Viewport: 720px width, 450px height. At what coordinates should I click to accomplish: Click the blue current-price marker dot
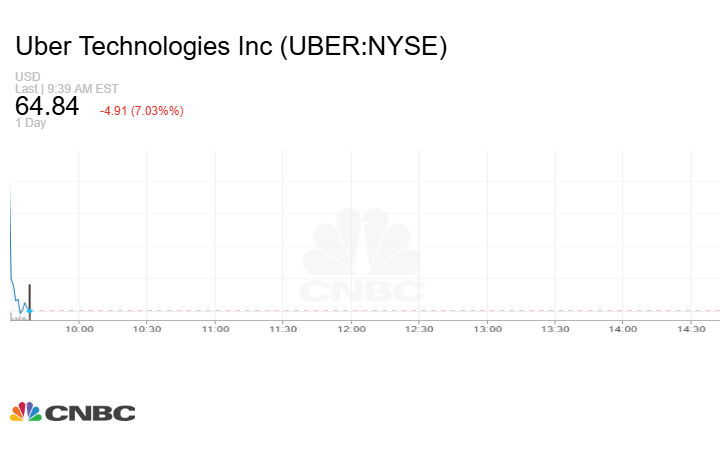[30, 311]
